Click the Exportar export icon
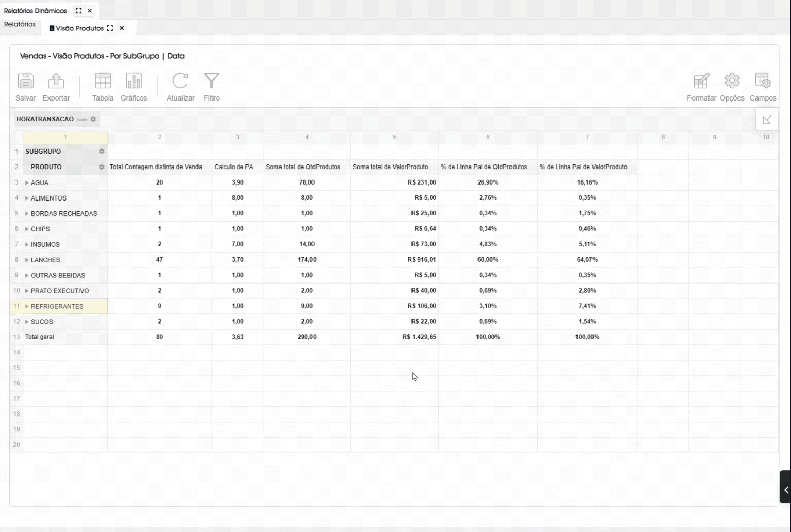 point(56,81)
